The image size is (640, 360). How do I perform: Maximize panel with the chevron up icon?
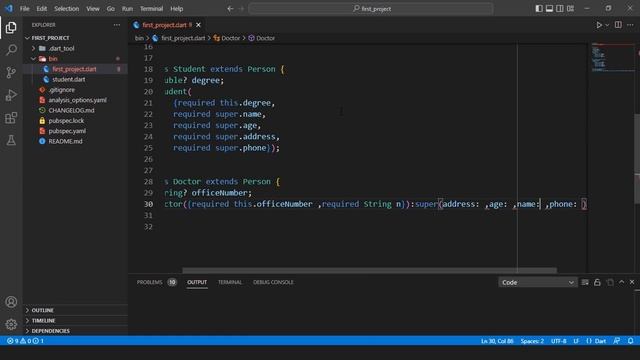click(x=621, y=282)
